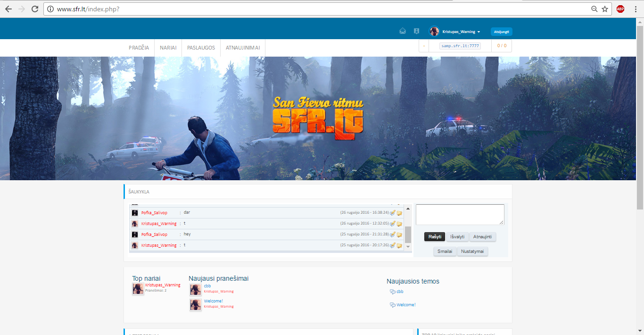644x335 pixels.
Task: Click the Top nariai member avatar
Action: pyautogui.click(x=138, y=289)
